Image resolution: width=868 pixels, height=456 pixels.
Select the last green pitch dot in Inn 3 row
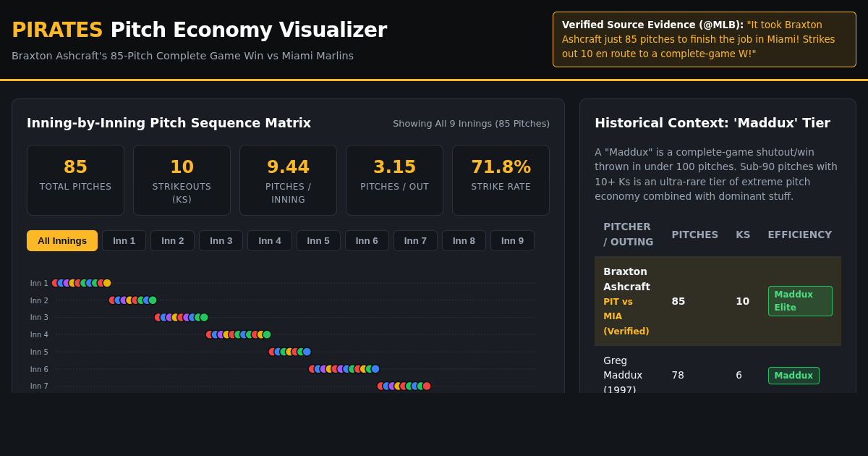[x=204, y=317]
